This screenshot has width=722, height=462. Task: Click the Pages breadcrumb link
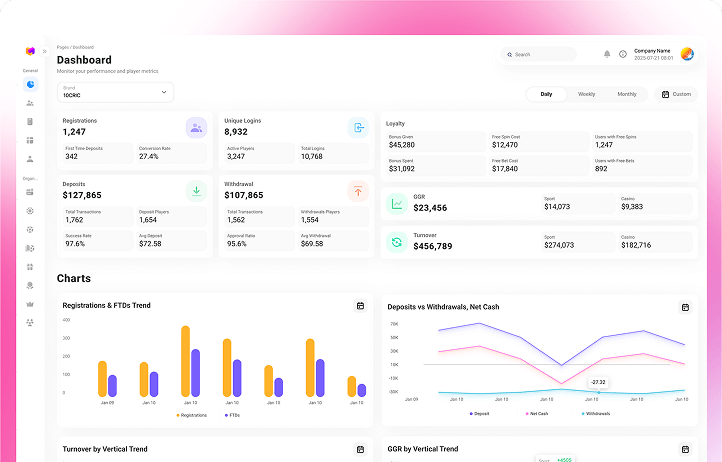(62, 47)
